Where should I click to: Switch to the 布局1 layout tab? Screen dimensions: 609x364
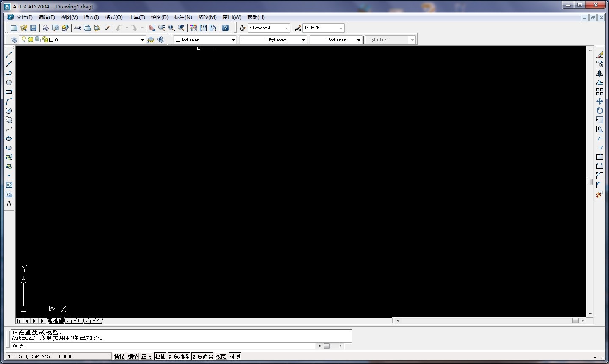point(73,320)
